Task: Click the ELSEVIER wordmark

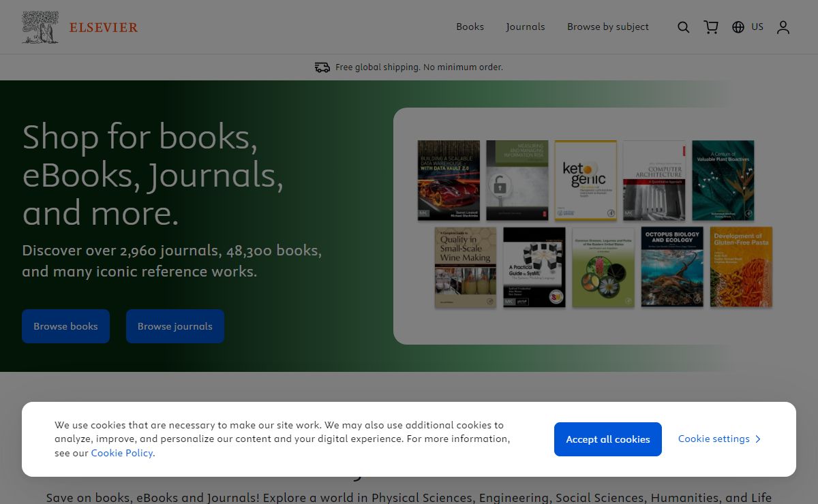Action: [104, 28]
